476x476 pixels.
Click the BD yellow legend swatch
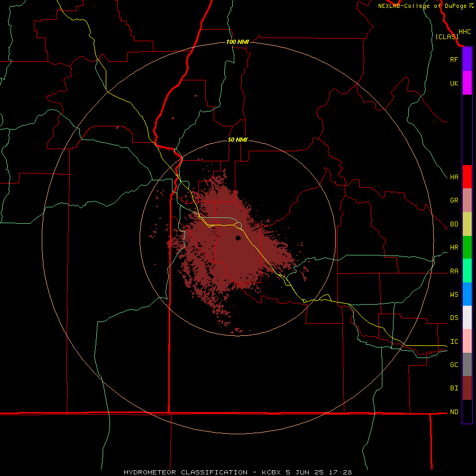(467, 224)
